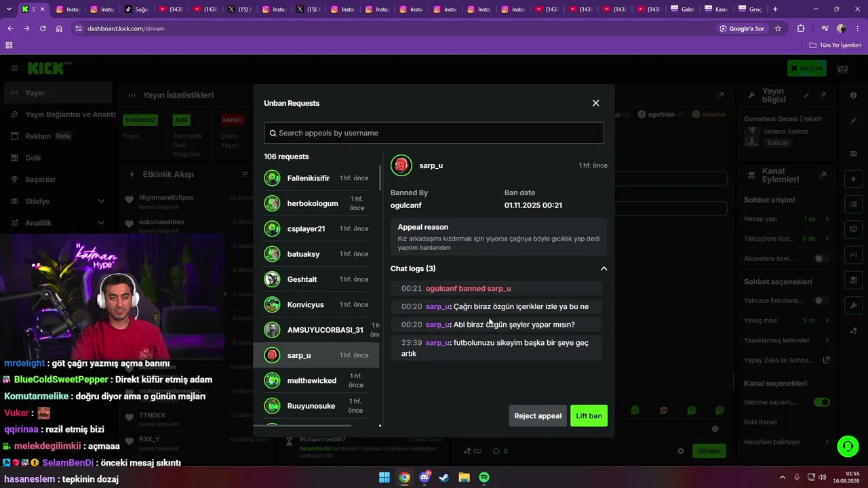Viewport: 868px width, 488px height.
Task: Open Ruuyunosuke's unban request
Action: [316, 406]
